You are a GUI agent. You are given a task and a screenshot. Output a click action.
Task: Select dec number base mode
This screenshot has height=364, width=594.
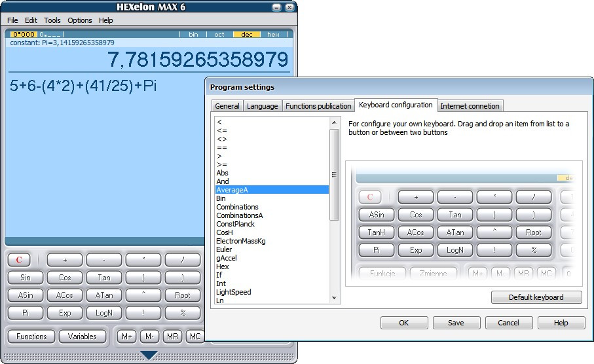click(x=247, y=35)
